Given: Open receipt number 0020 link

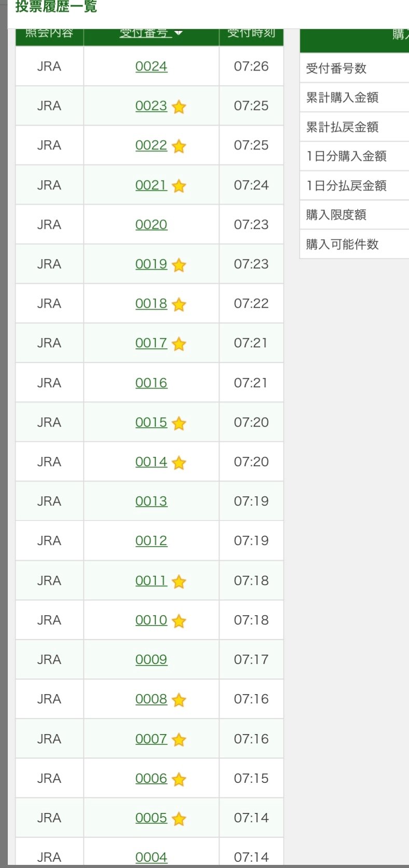Looking at the screenshot, I should tap(151, 225).
